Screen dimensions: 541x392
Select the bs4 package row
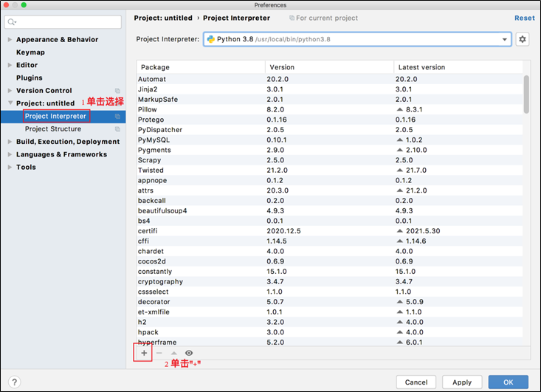click(x=329, y=221)
